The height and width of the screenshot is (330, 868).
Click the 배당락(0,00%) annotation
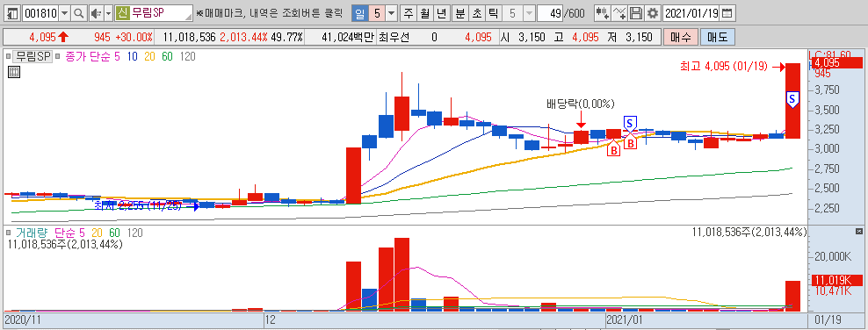tap(580, 104)
